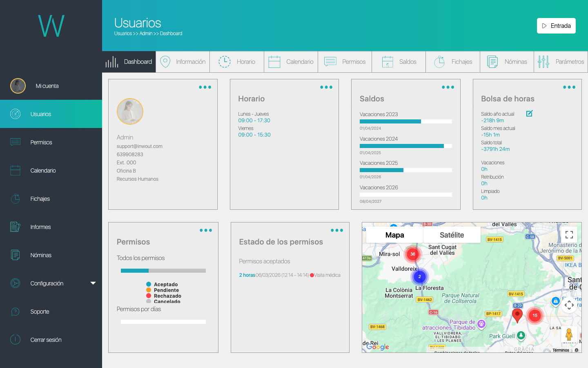Open Usuarios in the sidebar
The image size is (588, 368).
click(x=51, y=114)
